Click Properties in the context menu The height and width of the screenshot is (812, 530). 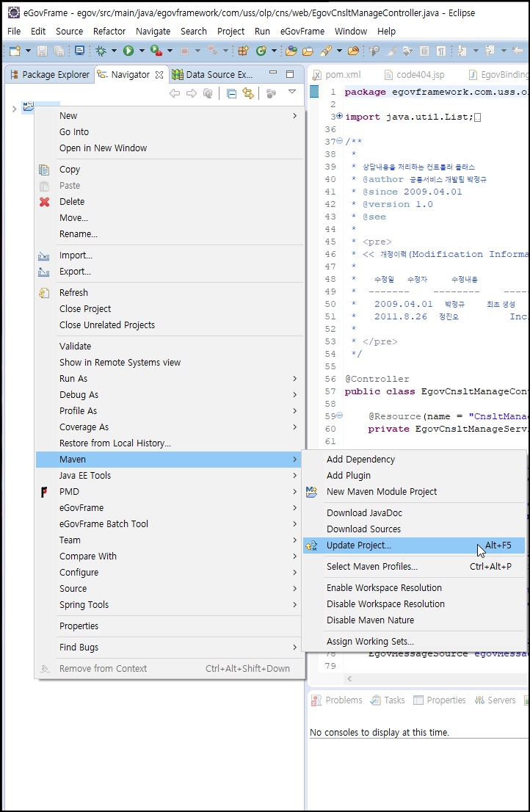point(170,626)
